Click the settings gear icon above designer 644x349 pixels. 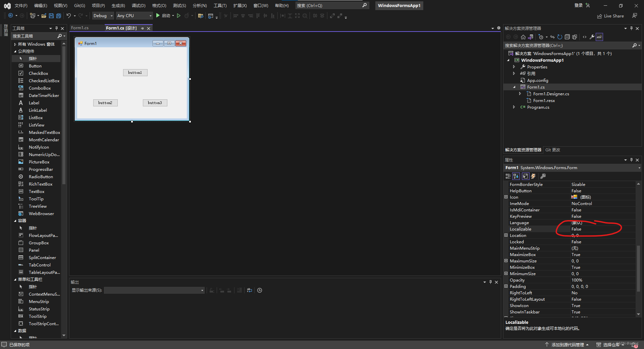click(498, 28)
